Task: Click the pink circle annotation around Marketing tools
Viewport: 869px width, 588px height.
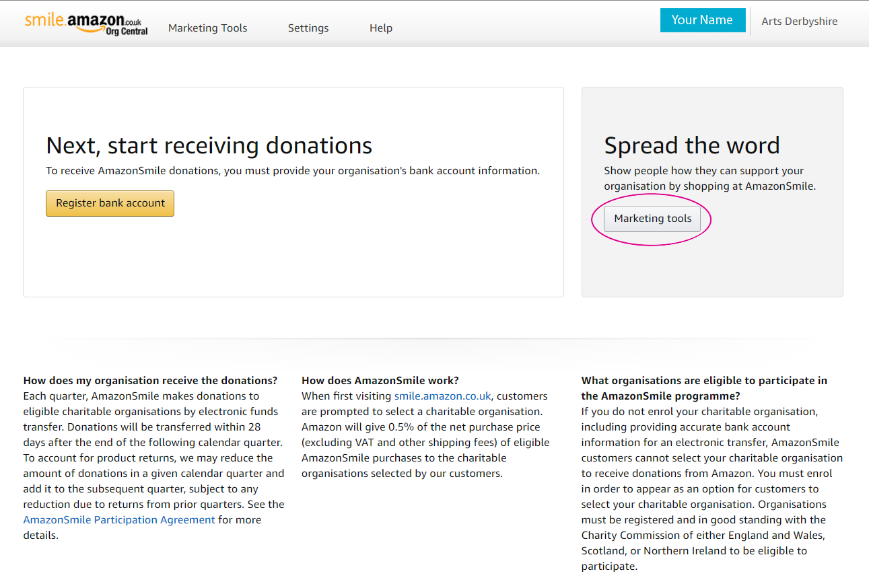Action: [651, 219]
